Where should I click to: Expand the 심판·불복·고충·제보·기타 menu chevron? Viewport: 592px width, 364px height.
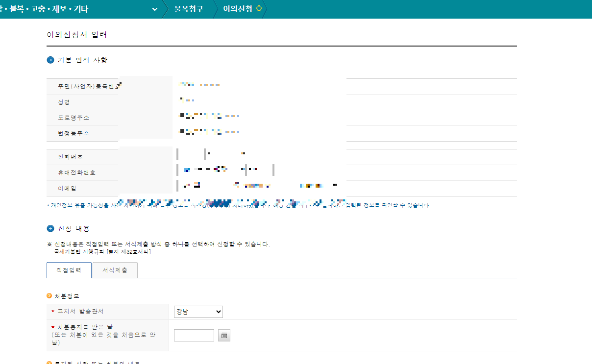pos(154,9)
